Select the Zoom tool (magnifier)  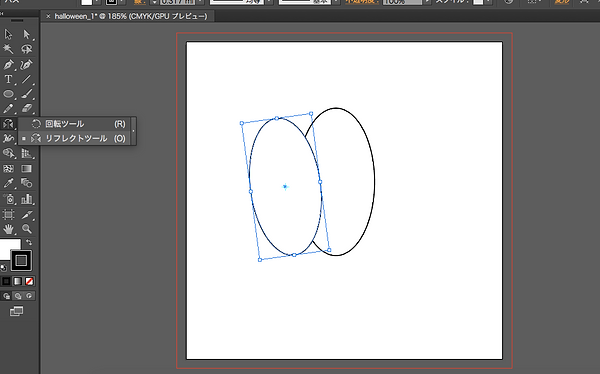tap(26, 229)
